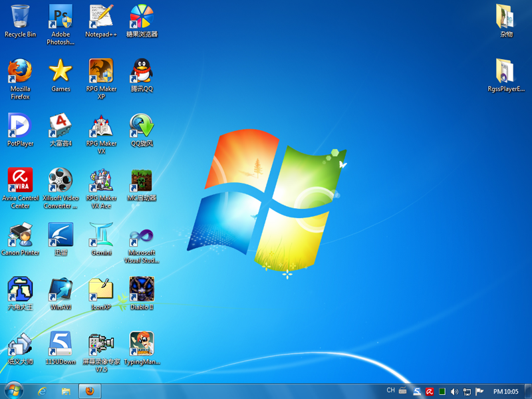Select the Xilisoft Video Converter icon
532x399 pixels.
click(x=61, y=180)
